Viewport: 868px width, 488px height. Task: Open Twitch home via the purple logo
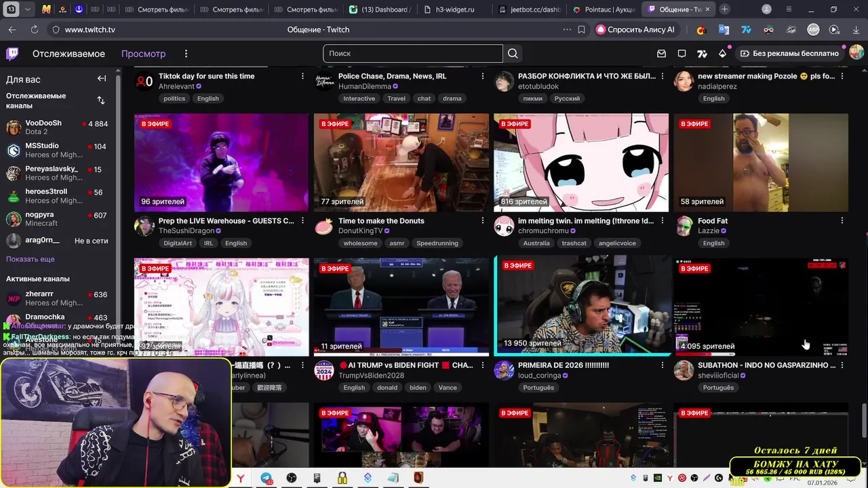12,54
